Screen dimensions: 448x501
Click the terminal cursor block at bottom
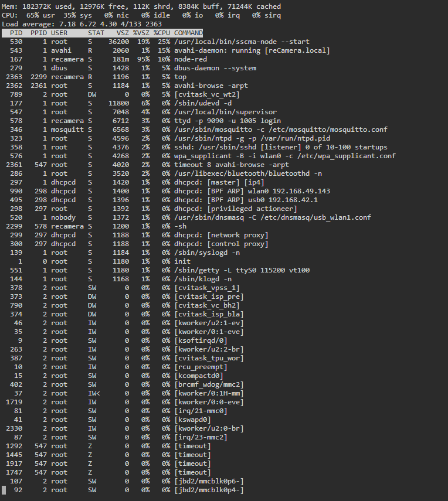pos(4,490)
